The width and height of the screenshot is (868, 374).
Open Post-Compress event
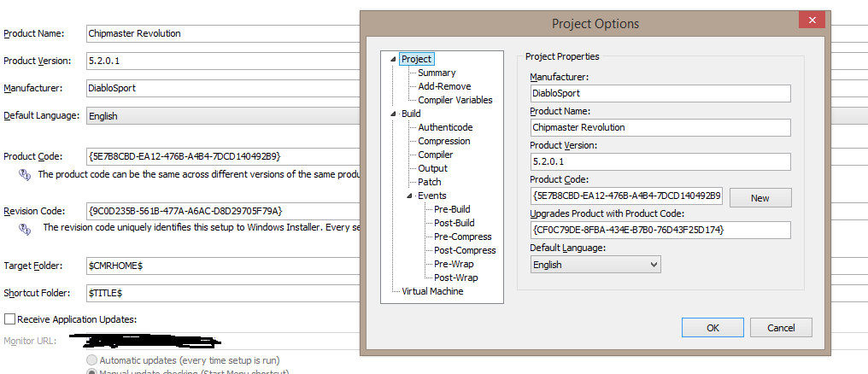point(465,250)
